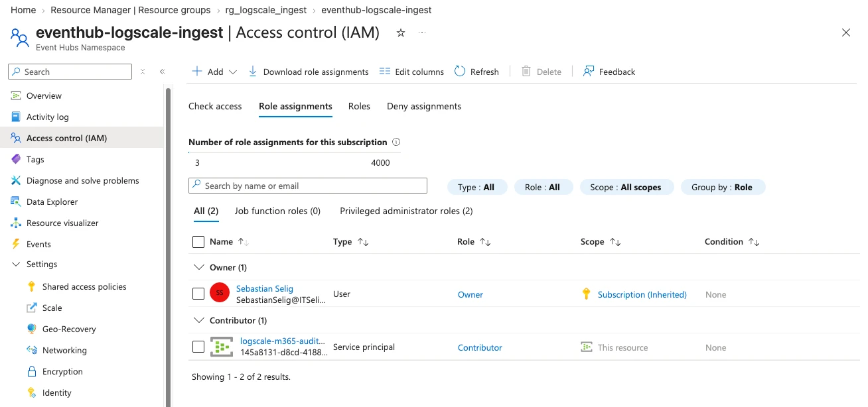Click the Edit columns button
Screen dimensions: 868x407
pyautogui.click(x=411, y=72)
